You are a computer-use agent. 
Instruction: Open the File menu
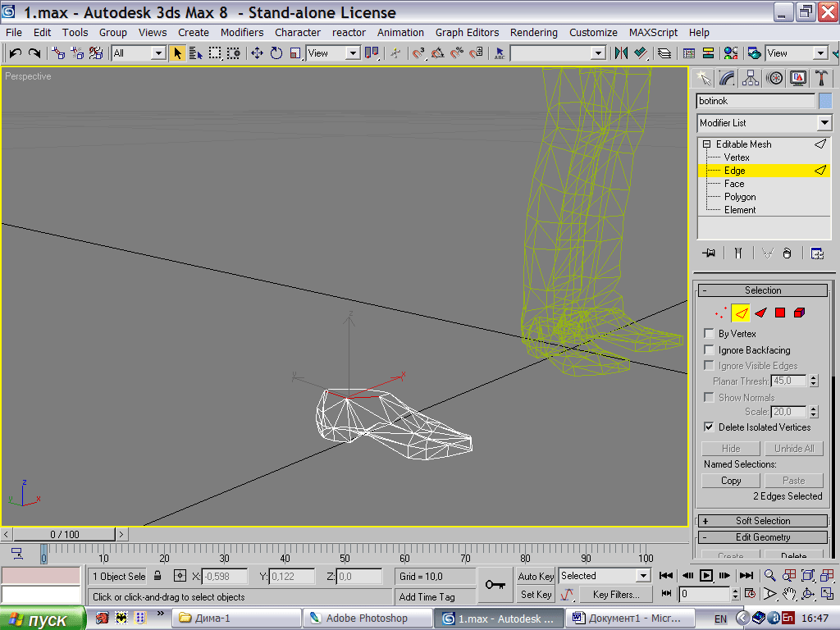14,33
